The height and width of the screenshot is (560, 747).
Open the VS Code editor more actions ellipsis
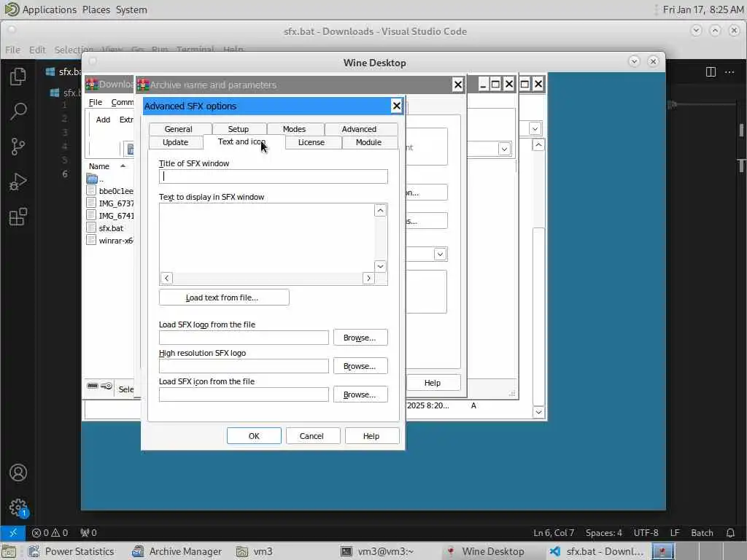[x=729, y=72]
